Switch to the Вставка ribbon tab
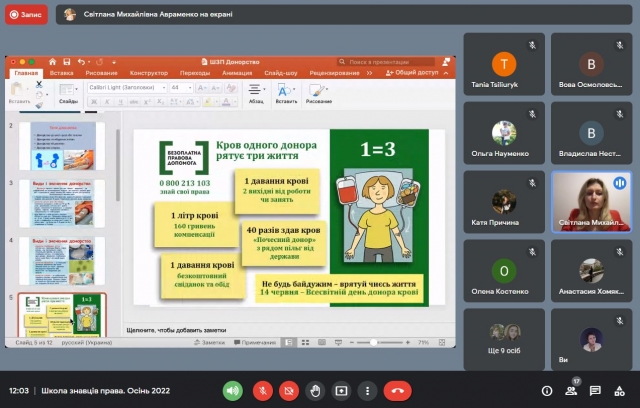640x408 pixels. (61, 73)
